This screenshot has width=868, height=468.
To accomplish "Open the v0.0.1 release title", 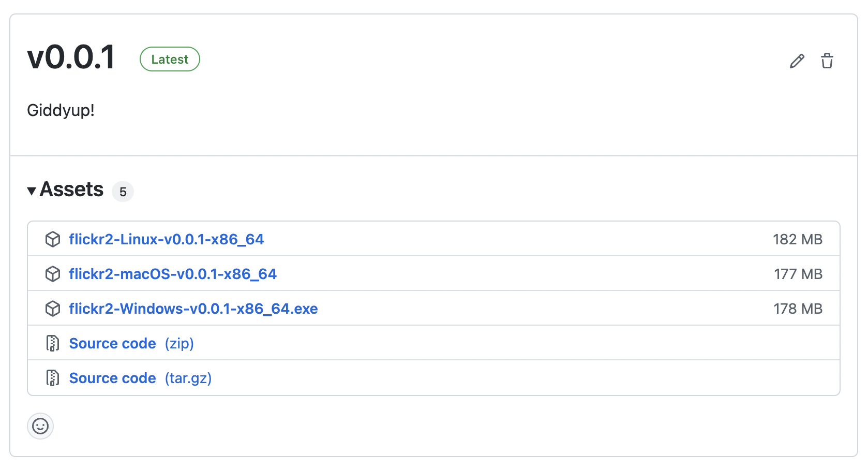I will pos(71,57).
